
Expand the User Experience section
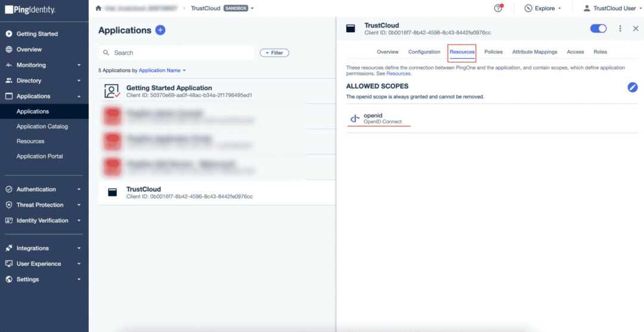click(x=79, y=264)
